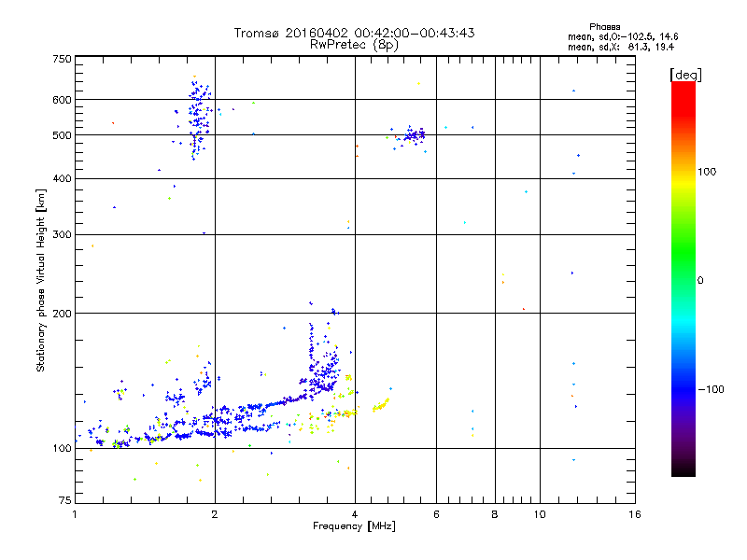The height and width of the screenshot is (560, 747).
Task: Click the x-axis tick label '1'
Action: [x=75, y=514]
